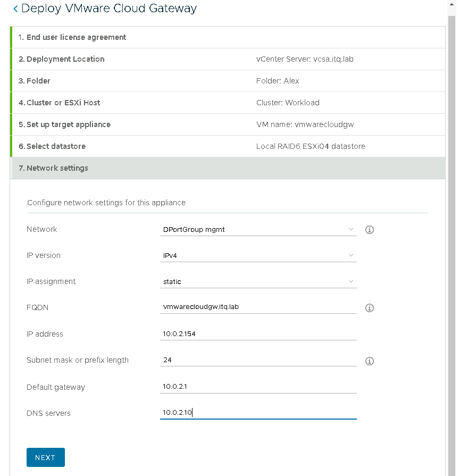Screen dimensions: 468x476
Task: Open step 4 Cluster or ESXi Host
Action: point(228,103)
